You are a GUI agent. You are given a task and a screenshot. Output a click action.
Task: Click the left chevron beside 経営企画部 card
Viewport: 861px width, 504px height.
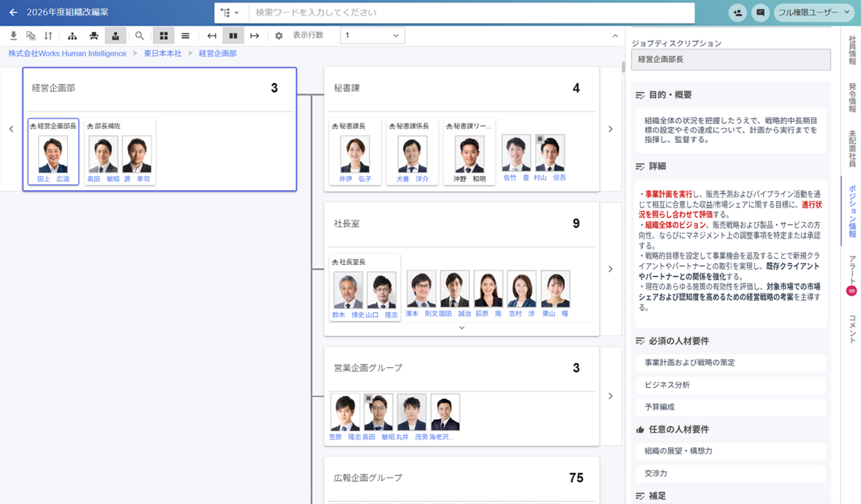coord(11,129)
